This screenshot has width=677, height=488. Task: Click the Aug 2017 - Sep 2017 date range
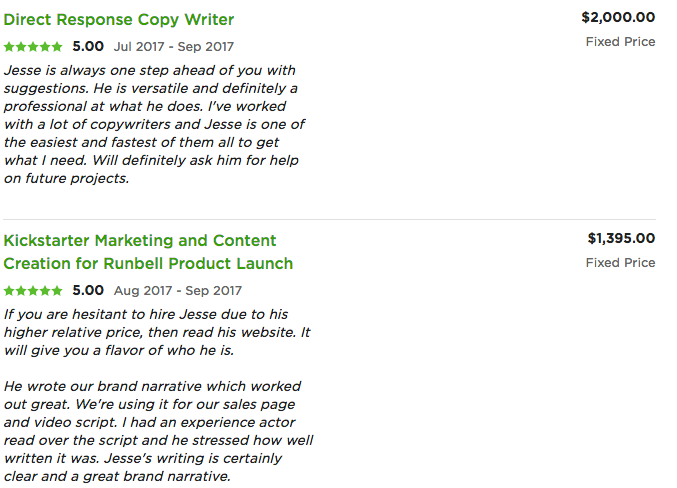coord(177,291)
